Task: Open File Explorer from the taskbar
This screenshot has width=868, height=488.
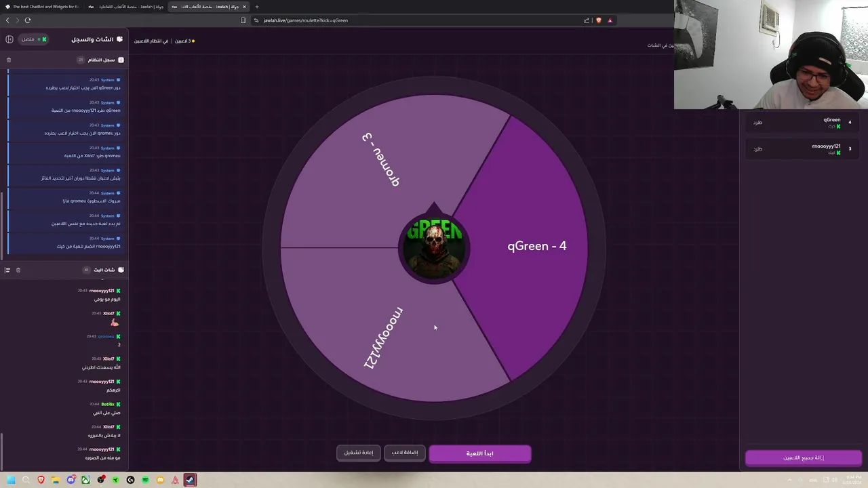Action: [56, 480]
